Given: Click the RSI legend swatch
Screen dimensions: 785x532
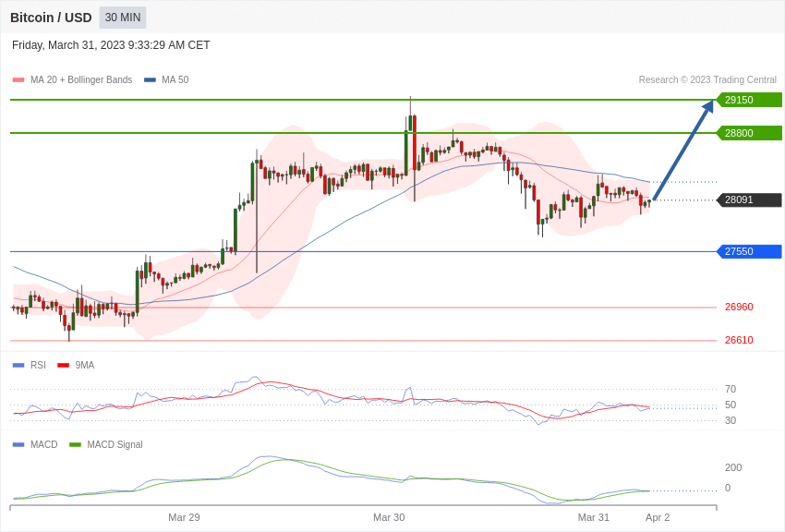Looking at the screenshot, I should point(18,366).
